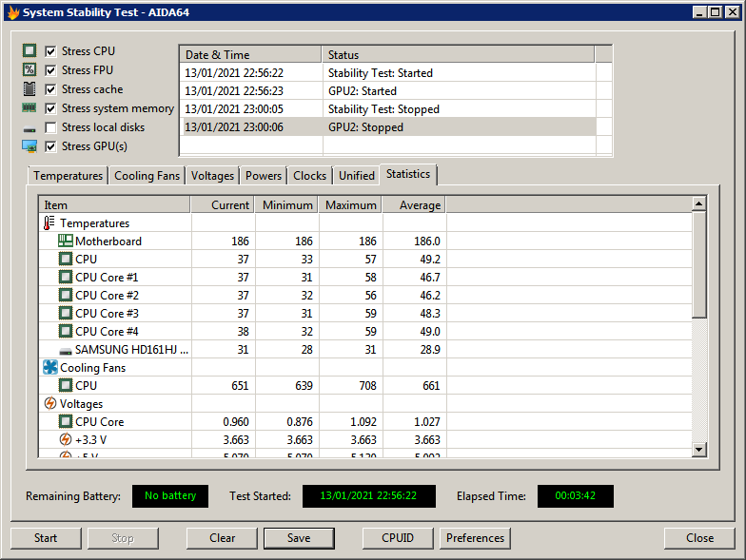This screenshot has width=746, height=560.
Task: Click CPU Core voltage current 0.960
Action: point(236,422)
